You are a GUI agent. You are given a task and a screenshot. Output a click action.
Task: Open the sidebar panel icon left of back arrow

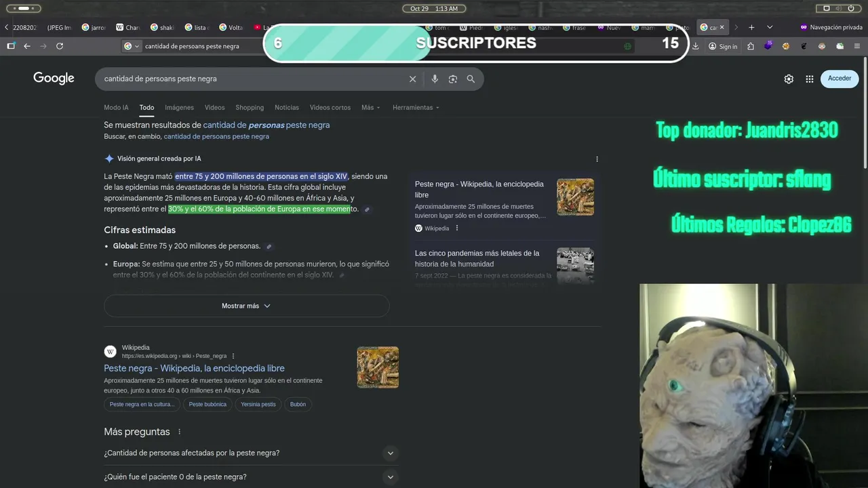coord(11,46)
